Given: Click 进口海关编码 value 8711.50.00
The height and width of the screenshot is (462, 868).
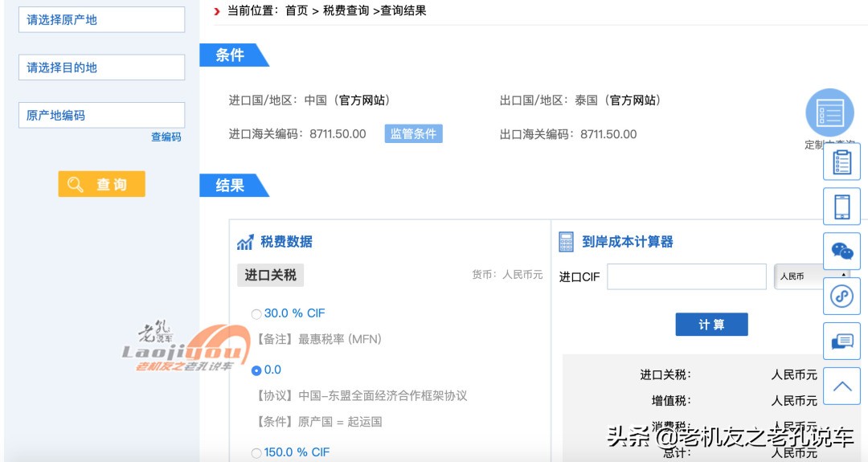Looking at the screenshot, I should click(x=338, y=134).
